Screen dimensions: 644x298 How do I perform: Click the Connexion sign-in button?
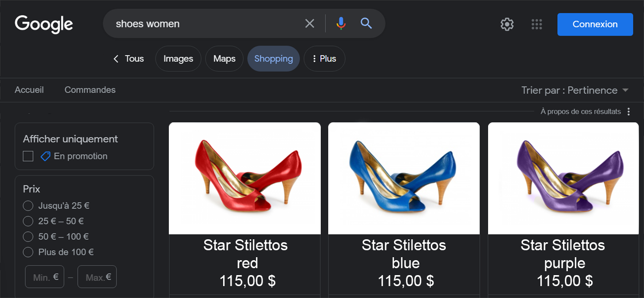[x=595, y=24]
